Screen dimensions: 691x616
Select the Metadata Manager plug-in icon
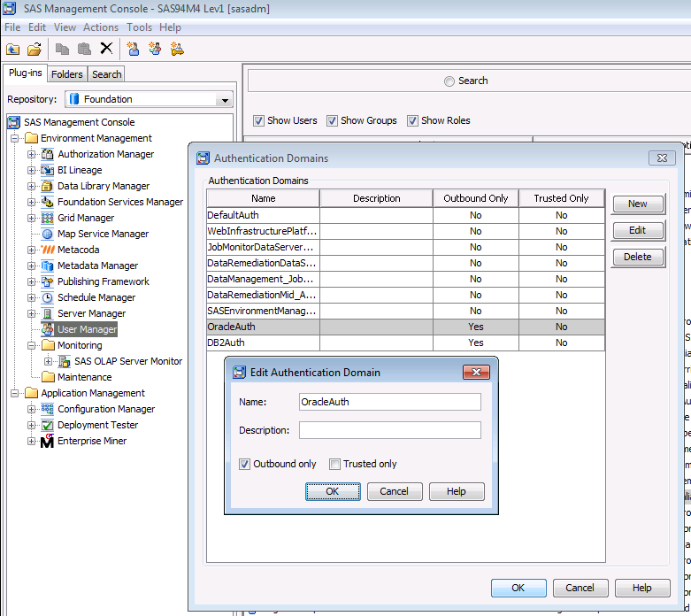[x=48, y=266]
